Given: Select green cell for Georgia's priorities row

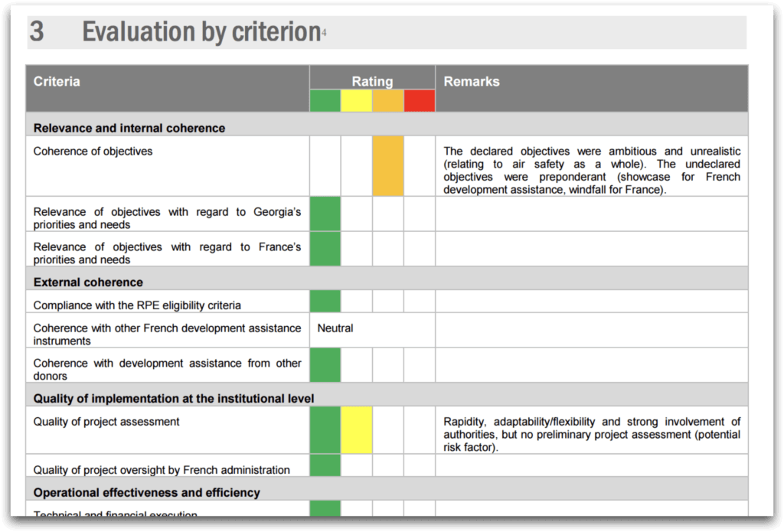Looking at the screenshot, I should tap(325, 214).
